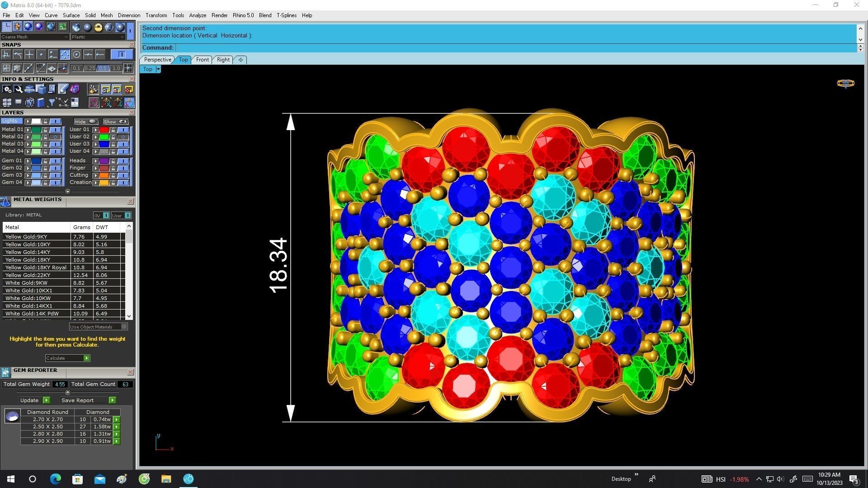The image size is (868, 488).
Task: Enable the center snap icon
Action: pyautogui.click(x=76, y=55)
